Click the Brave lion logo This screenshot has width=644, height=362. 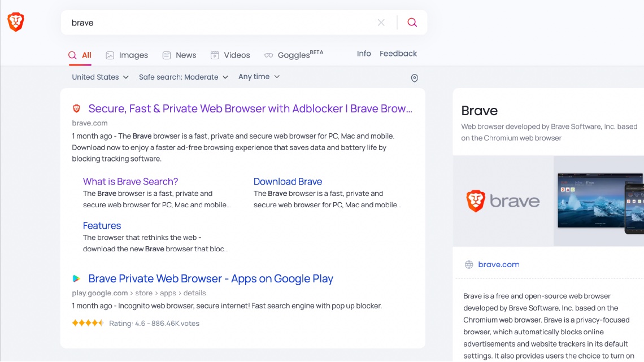(16, 20)
